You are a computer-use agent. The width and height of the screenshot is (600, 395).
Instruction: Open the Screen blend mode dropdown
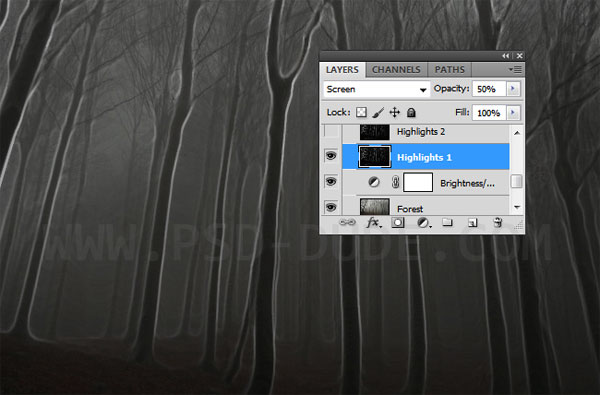tap(376, 89)
